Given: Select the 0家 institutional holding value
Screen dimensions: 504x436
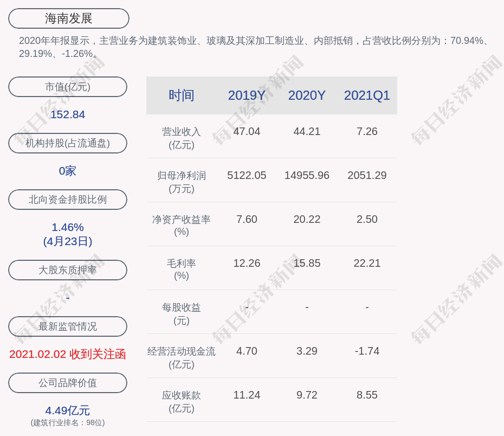Looking at the screenshot, I should 68,171.
